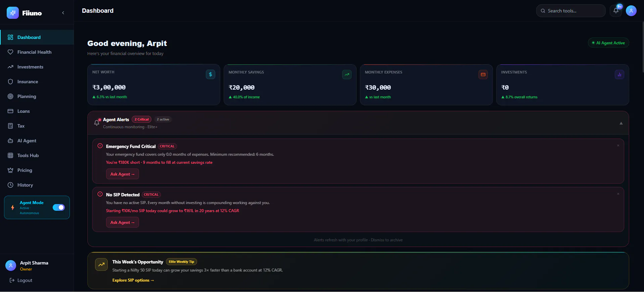Go to the Investments section
Image resolution: width=644 pixels, height=292 pixels.
tap(37, 67)
